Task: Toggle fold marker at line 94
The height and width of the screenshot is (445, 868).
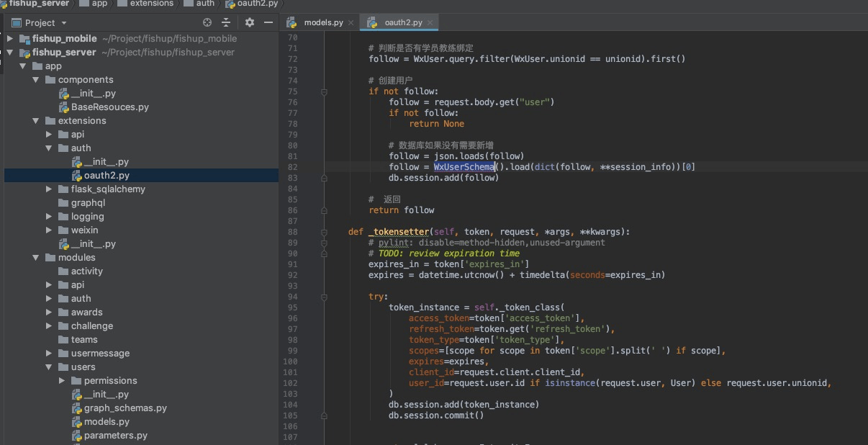Action: [x=324, y=297]
